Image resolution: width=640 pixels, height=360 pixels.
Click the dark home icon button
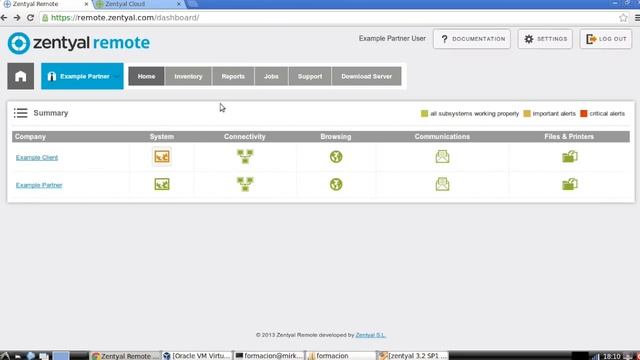tap(20, 76)
